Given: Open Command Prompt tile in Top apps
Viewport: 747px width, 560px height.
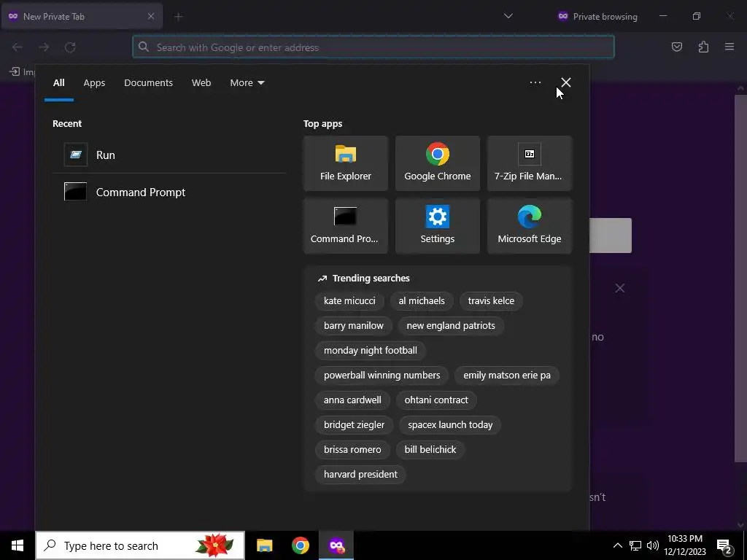Looking at the screenshot, I should point(345,226).
